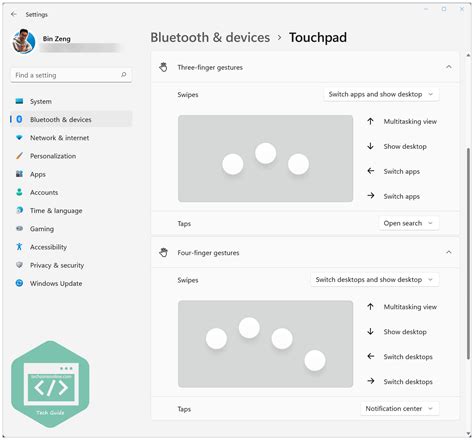The width and height of the screenshot is (474, 440).
Task: Click the Windows Update refresh icon
Action: 19,283
